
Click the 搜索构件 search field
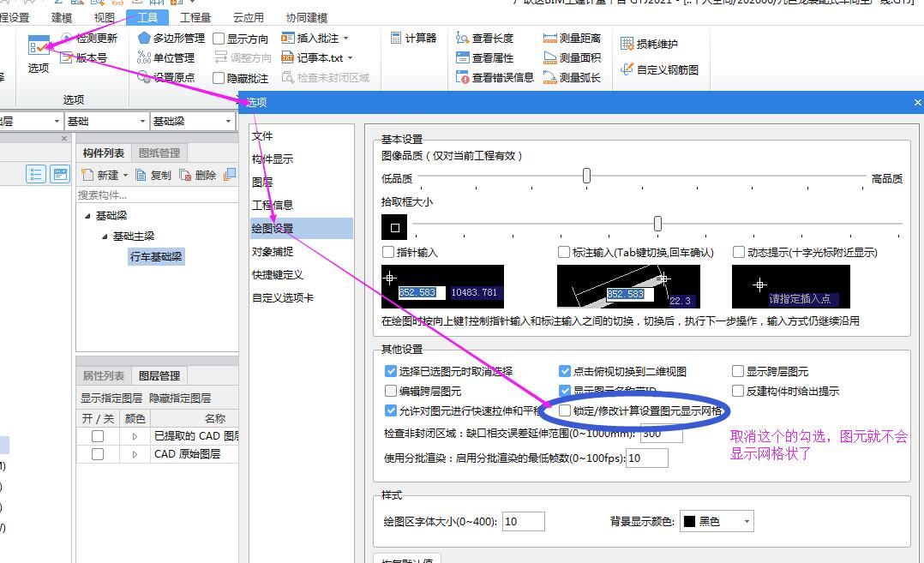click(157, 195)
